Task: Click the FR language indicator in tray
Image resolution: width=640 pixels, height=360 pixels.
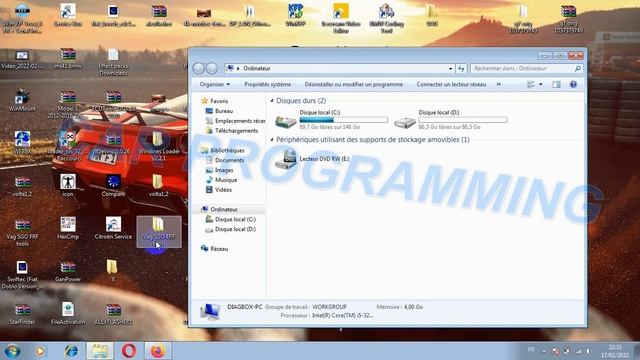Action: 531,350
